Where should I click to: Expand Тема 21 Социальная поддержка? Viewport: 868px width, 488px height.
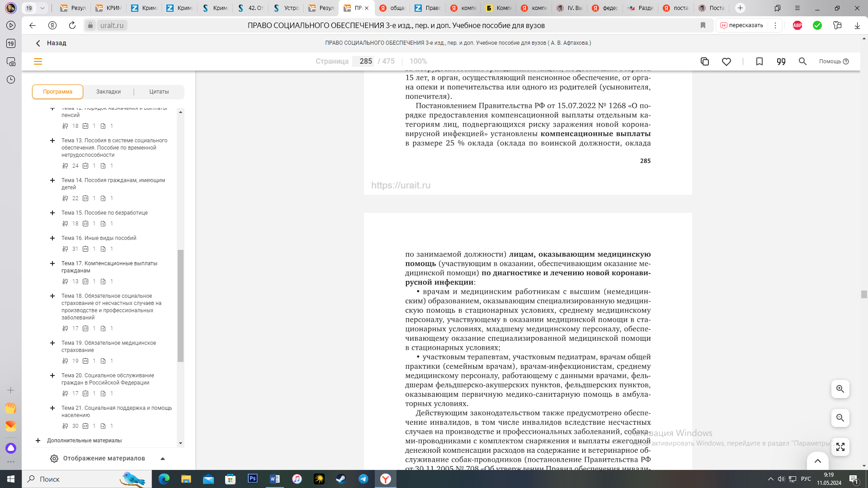(52, 408)
